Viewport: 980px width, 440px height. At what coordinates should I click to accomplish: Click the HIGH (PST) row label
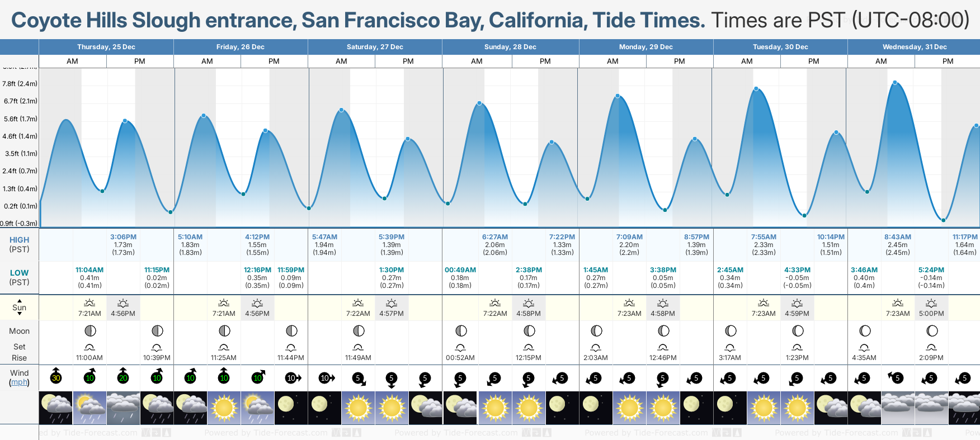[20, 244]
